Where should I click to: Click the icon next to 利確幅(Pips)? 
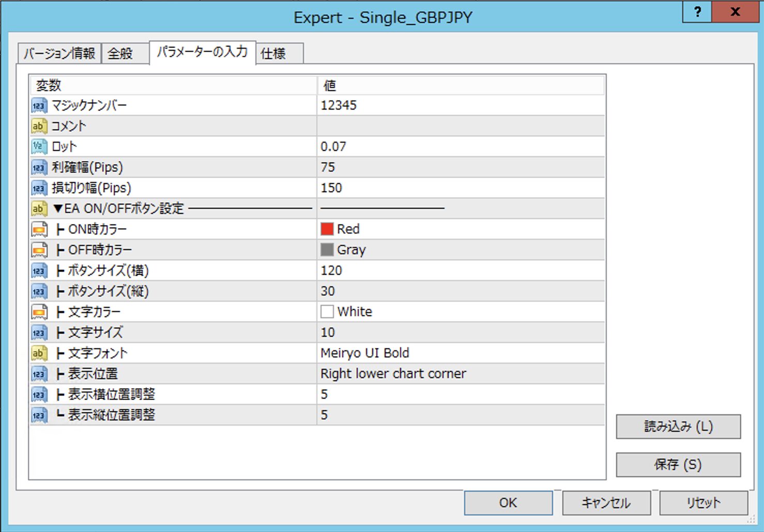pos(39,167)
